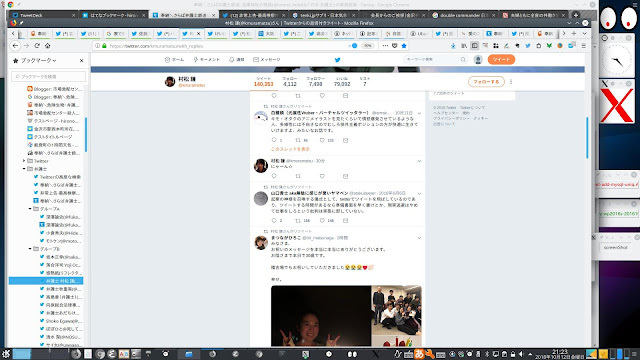The height and width of the screenshot is (360, 640).
Task: Open the profile avatar menu beside Tweet button
Action: (x=478, y=60)
